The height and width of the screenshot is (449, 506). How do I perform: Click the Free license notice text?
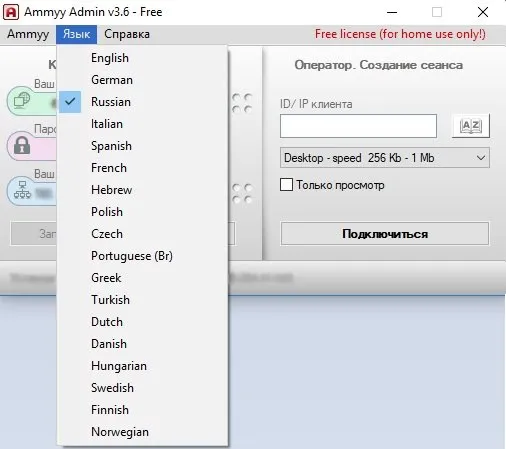pos(400,34)
